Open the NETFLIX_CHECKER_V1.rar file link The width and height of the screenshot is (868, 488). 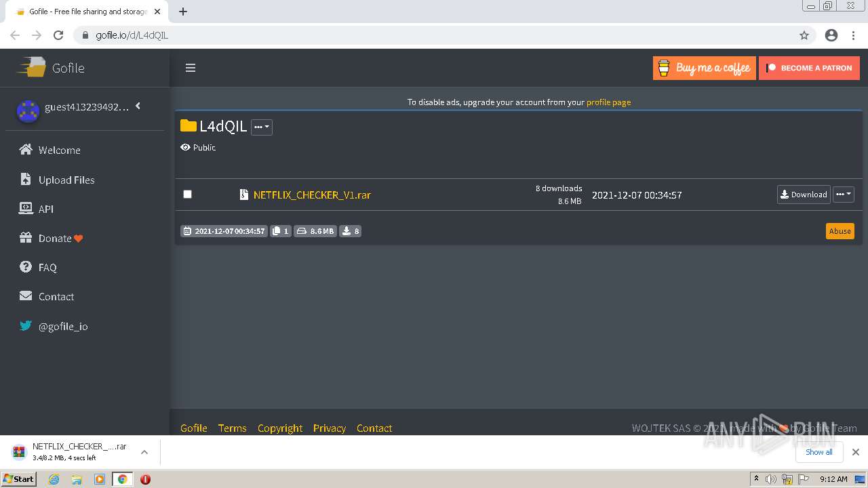click(312, 195)
